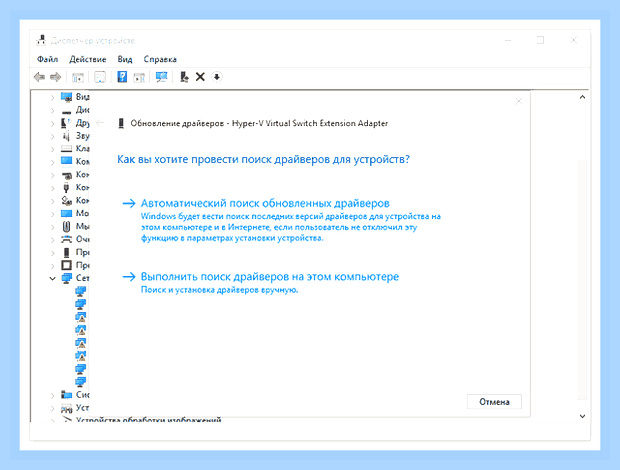Toggle the console tree toolbar icon
The image size is (620, 470).
coord(78,77)
